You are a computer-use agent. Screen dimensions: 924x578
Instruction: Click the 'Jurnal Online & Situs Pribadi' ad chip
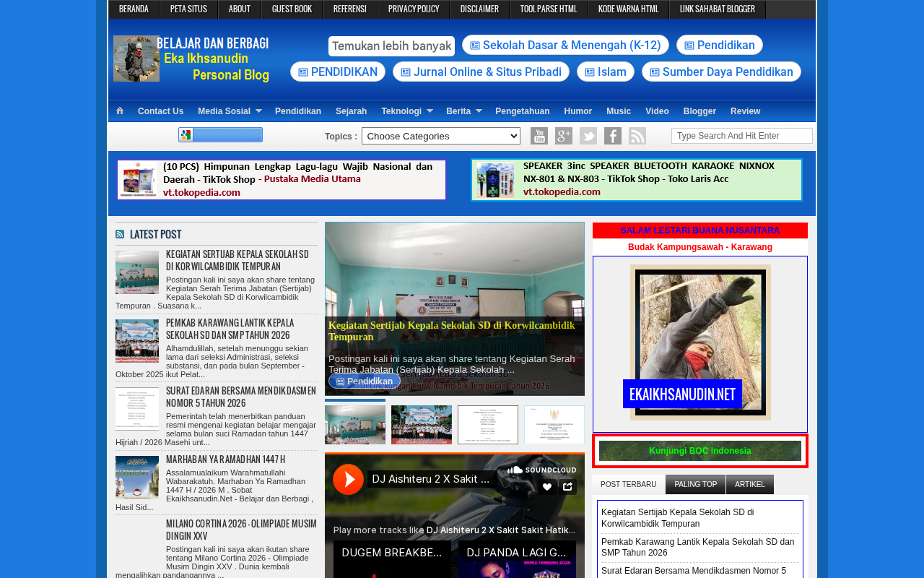click(481, 72)
